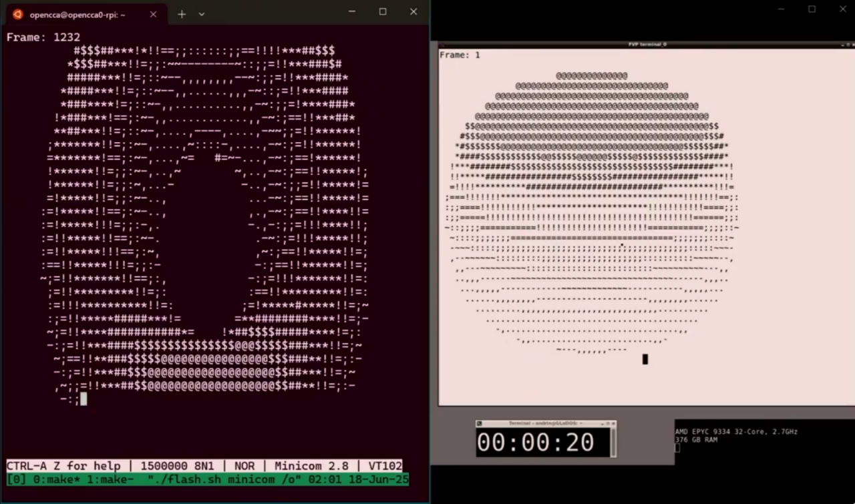The image size is (855, 504).
Task: Click the Frame: 1232 counter text
Action: tap(44, 37)
